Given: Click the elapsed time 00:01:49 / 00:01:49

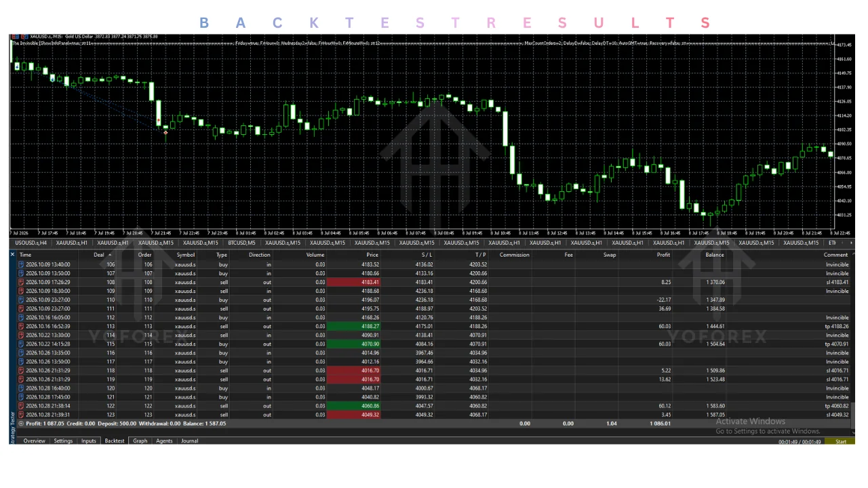Looking at the screenshot, I should pyautogui.click(x=800, y=442).
